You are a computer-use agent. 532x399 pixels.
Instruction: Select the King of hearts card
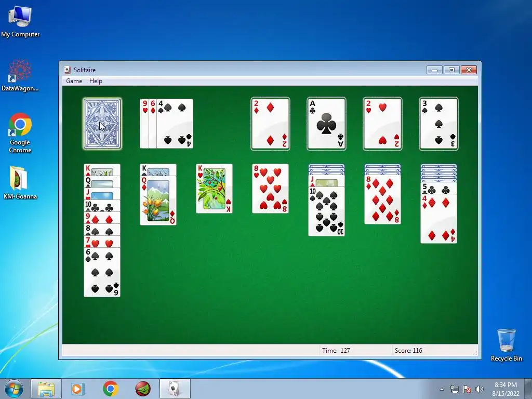[x=215, y=189]
